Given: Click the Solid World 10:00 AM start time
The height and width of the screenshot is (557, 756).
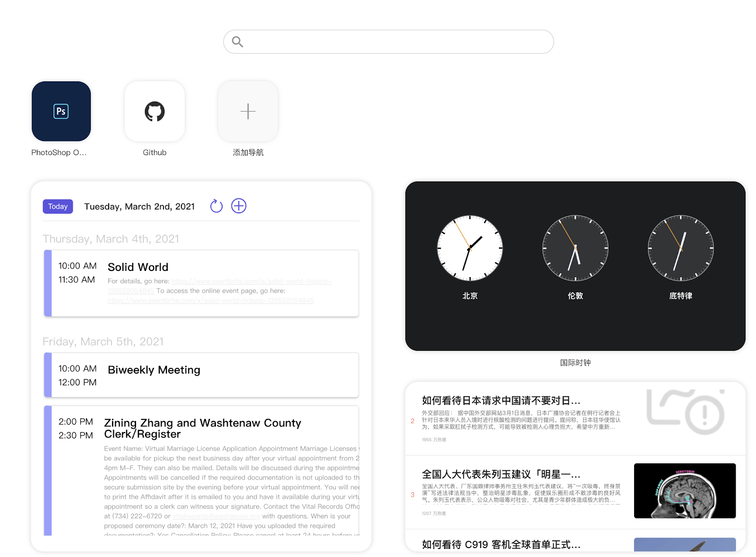Looking at the screenshot, I should (x=77, y=266).
